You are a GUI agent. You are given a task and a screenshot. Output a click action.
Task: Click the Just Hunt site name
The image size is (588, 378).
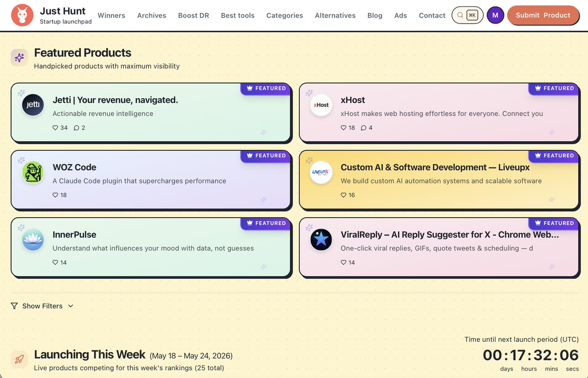(63, 11)
